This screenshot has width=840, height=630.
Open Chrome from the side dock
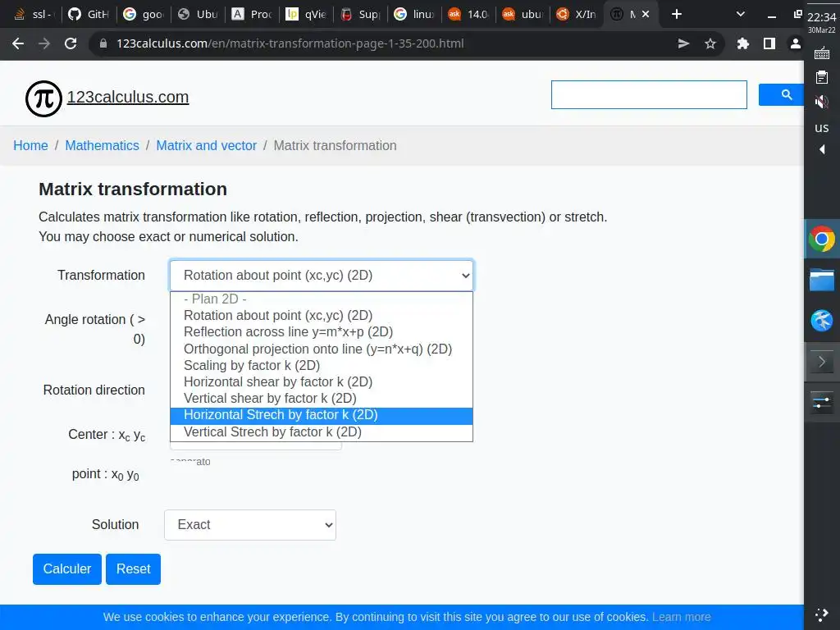click(822, 239)
